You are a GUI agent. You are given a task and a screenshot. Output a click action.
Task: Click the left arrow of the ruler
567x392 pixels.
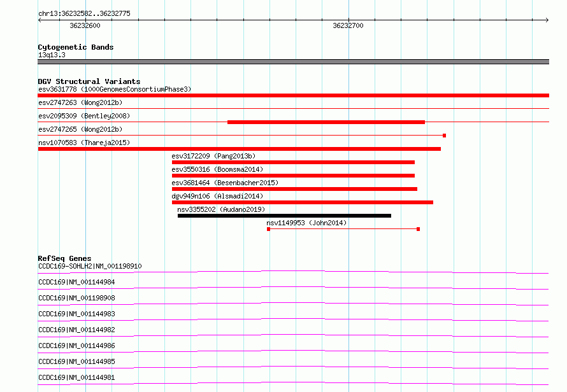click(x=39, y=20)
